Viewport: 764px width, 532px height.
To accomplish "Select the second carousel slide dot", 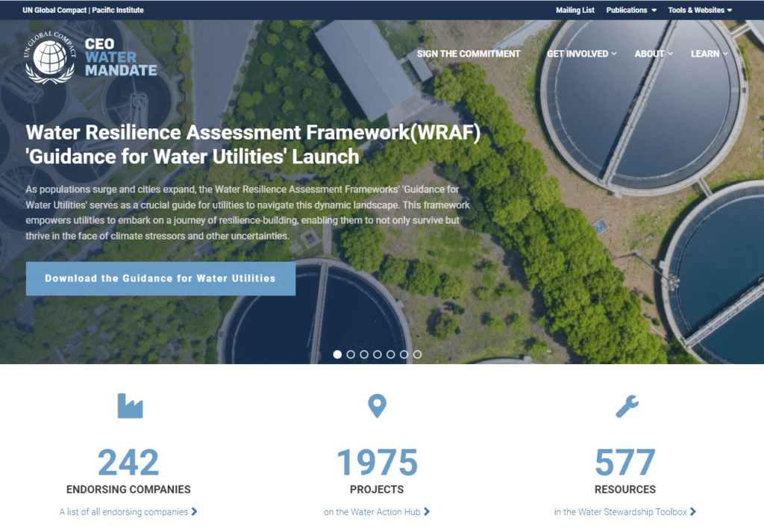I will [351, 354].
